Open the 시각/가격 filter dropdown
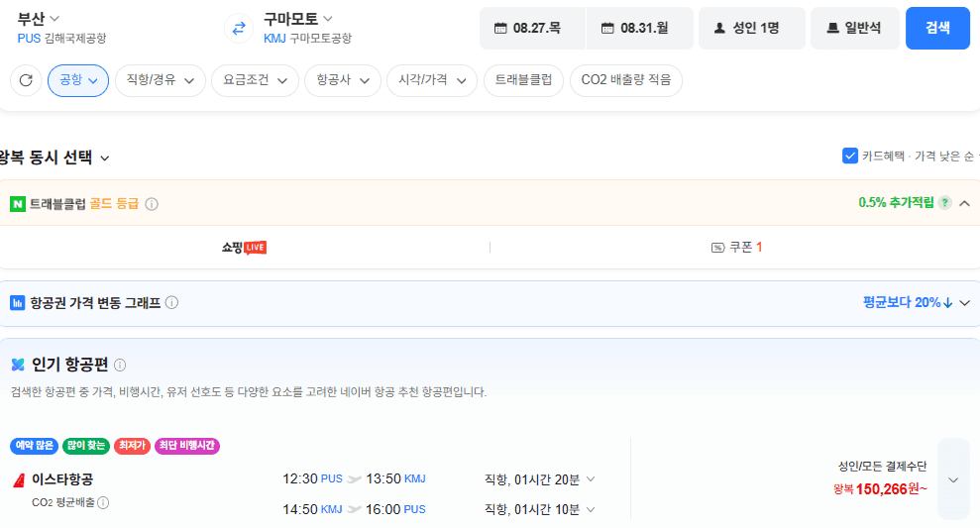Viewport: 980px width, 528px height. [432, 80]
